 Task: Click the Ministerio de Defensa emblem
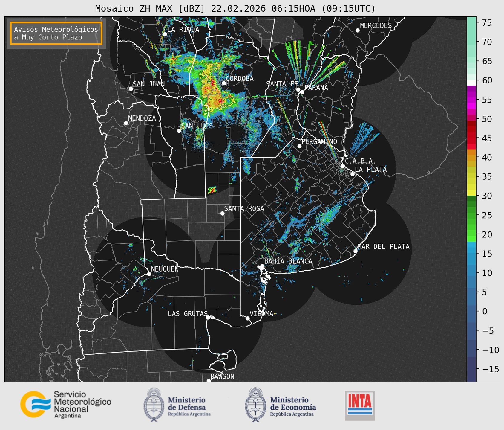point(154,404)
